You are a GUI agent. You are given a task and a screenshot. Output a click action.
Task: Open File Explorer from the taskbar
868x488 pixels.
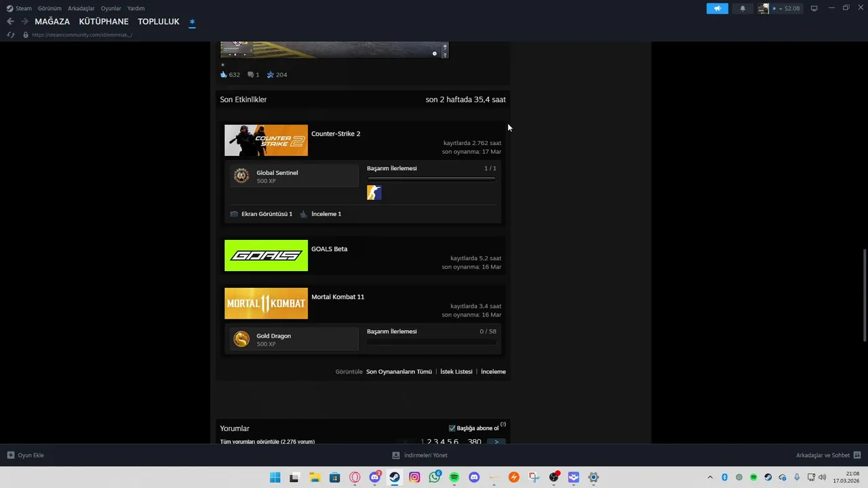pos(315,477)
